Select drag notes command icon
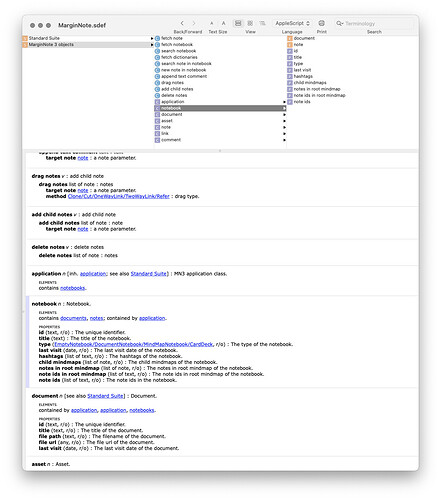The height and width of the screenshot is (500, 441). click(x=157, y=83)
